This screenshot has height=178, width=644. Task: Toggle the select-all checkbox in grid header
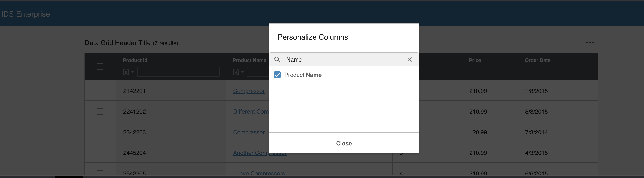tap(100, 66)
